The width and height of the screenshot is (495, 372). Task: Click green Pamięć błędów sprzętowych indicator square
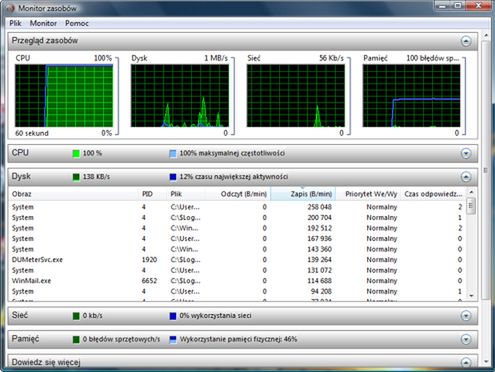[x=76, y=339]
